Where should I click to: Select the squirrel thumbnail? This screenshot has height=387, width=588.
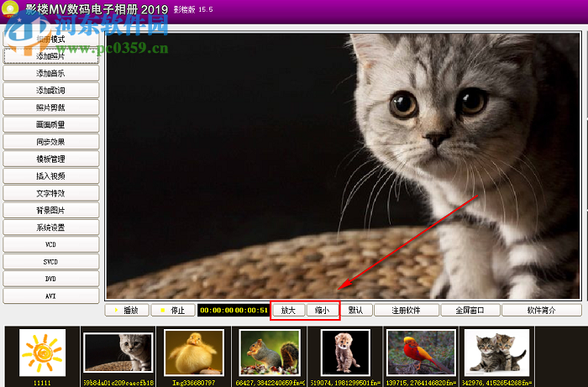(x=270, y=353)
